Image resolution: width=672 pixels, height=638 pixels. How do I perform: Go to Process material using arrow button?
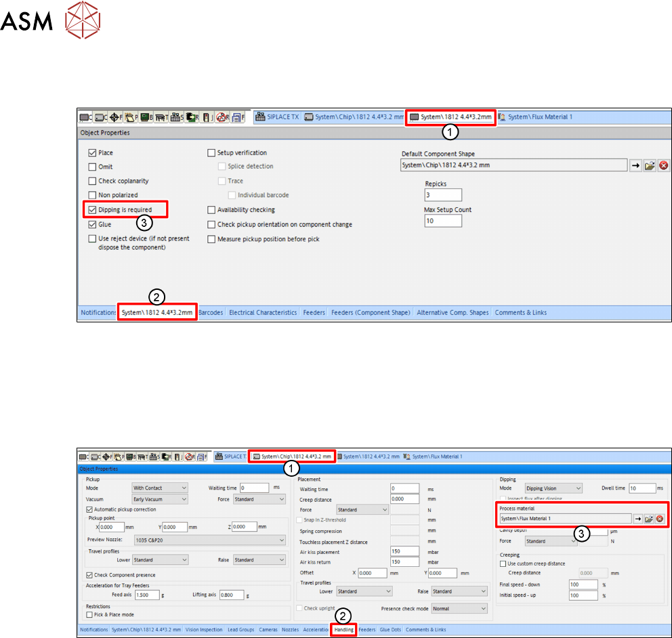pos(637,519)
